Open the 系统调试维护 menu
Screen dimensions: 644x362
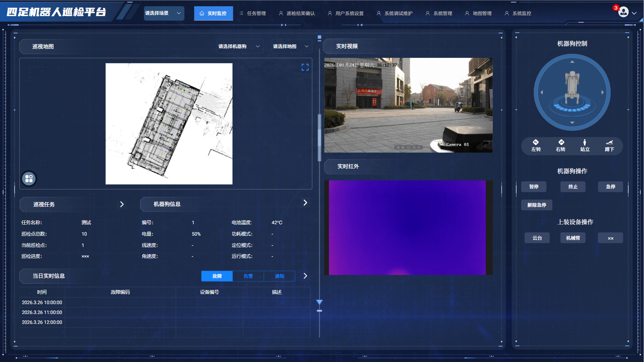[x=395, y=14]
